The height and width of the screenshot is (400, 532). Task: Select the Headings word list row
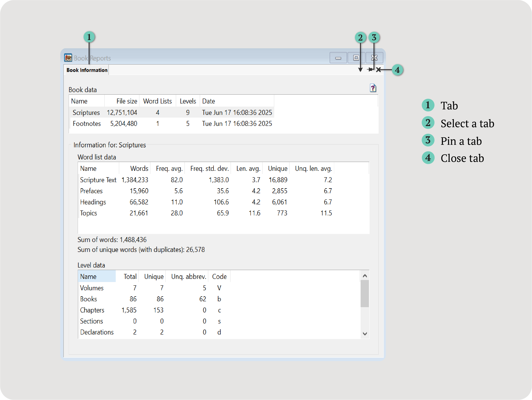(x=93, y=202)
